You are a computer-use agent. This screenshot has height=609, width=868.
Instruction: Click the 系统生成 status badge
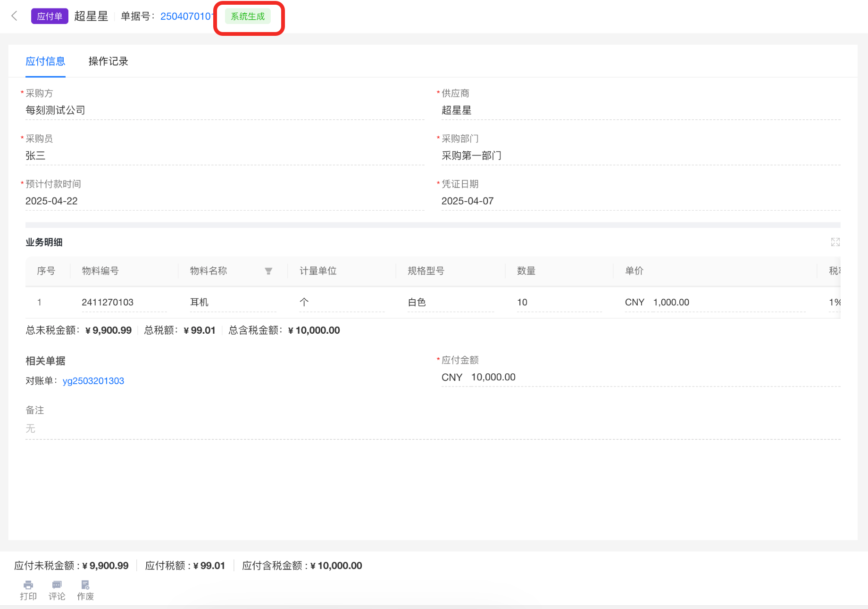pos(248,16)
